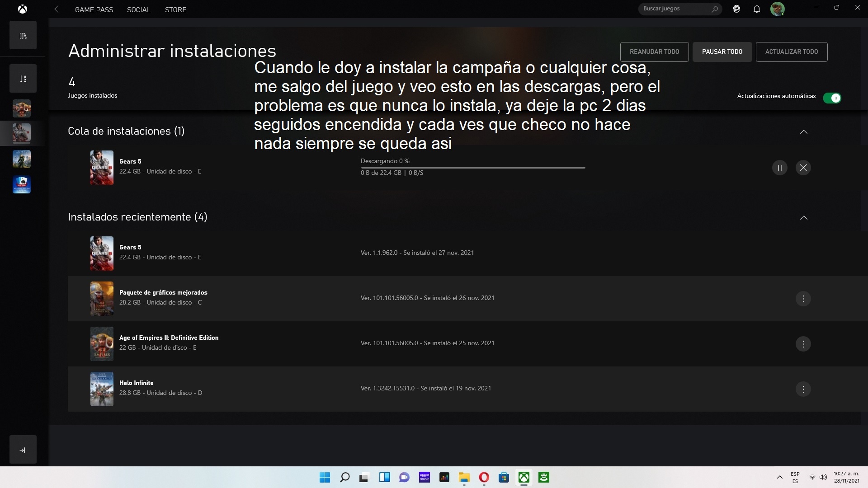Screen dimensions: 868x488
Task: Open Paquete de gráficos mejorados cover
Action: [x=102, y=299]
